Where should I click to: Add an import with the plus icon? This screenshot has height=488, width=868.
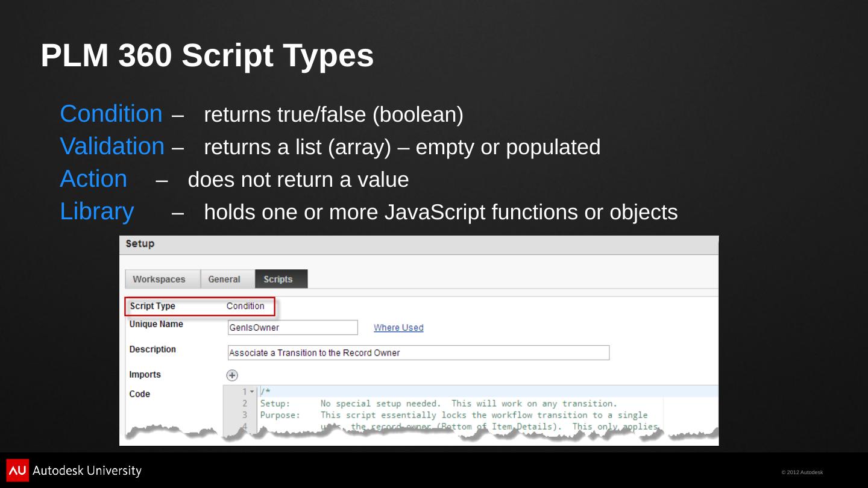[232, 375]
